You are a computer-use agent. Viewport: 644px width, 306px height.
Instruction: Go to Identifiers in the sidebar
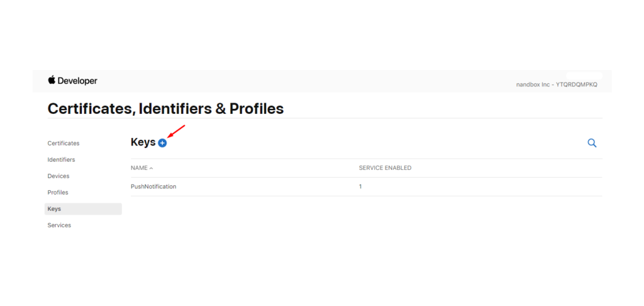pos(61,160)
